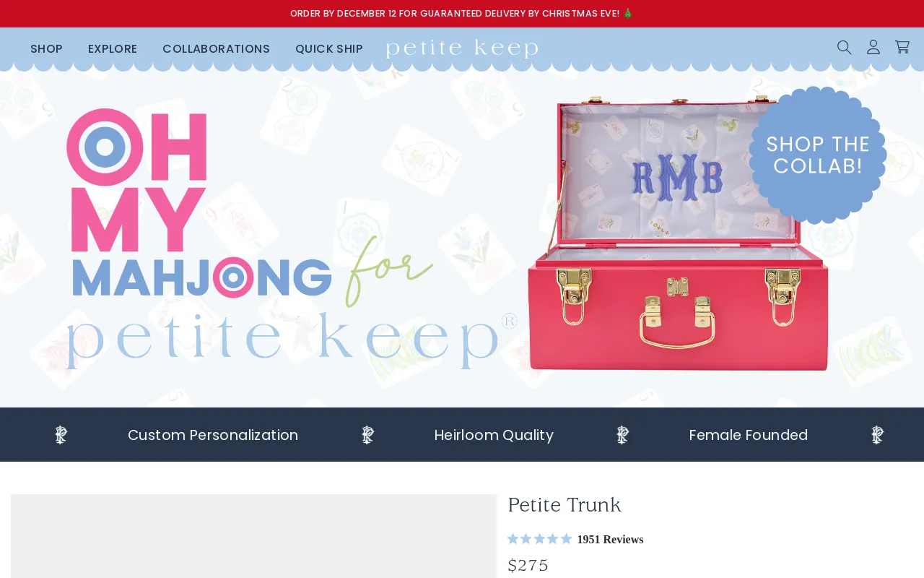924x578 pixels.
Task: Open the QUICK SHIP menu item
Action: [329, 49]
